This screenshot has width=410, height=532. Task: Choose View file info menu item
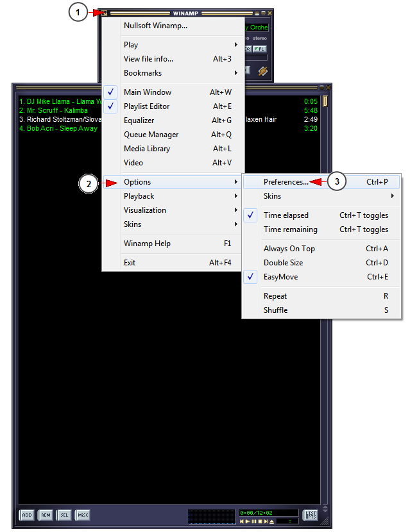tap(173, 59)
